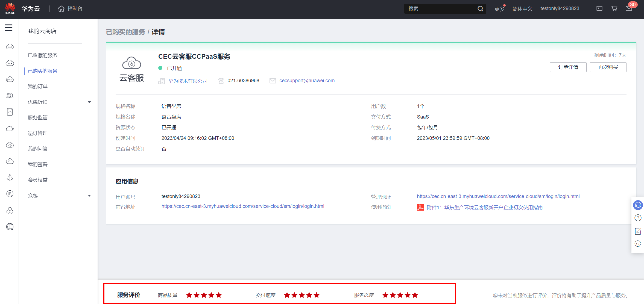Click the cloud with three dots sidebar icon
Viewport: 644px width, 304px height.
[x=10, y=63]
